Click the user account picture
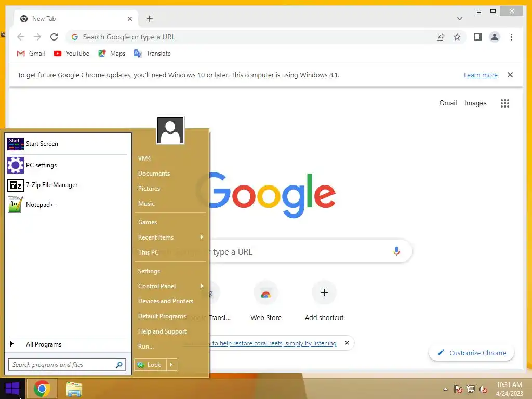The width and height of the screenshot is (532, 399). coord(170,130)
